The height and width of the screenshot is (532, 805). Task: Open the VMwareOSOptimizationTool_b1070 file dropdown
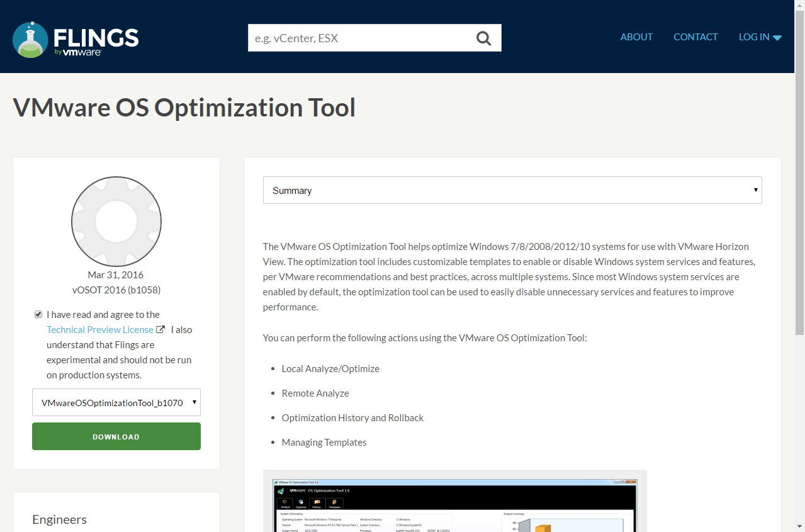pyautogui.click(x=116, y=402)
